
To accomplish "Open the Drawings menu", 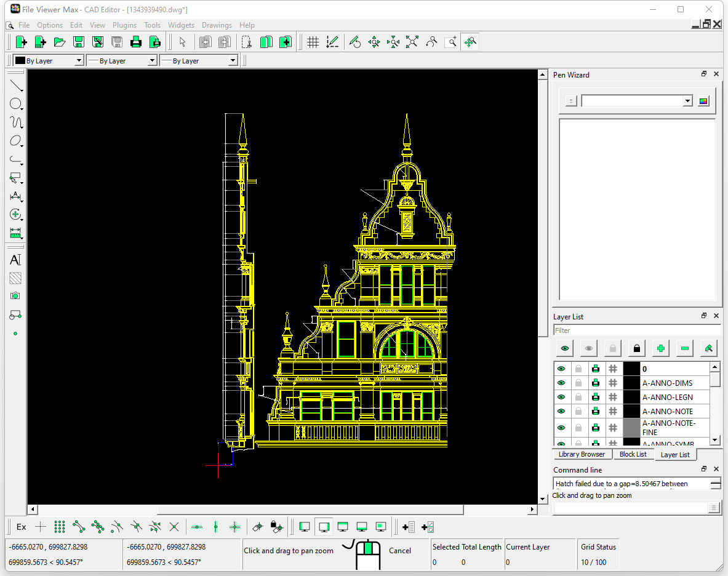I will [x=217, y=25].
